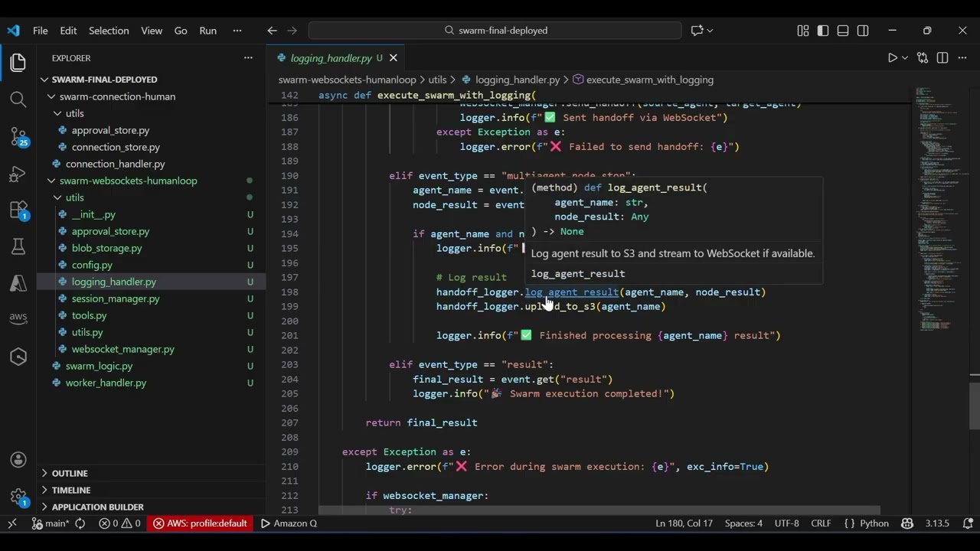The image size is (980, 551).
Task: Open the Selection menu
Action: point(109,31)
